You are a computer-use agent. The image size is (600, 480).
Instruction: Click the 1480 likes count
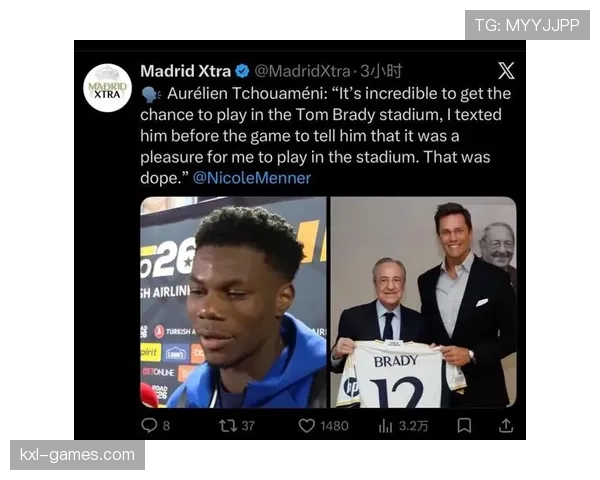[334, 425]
